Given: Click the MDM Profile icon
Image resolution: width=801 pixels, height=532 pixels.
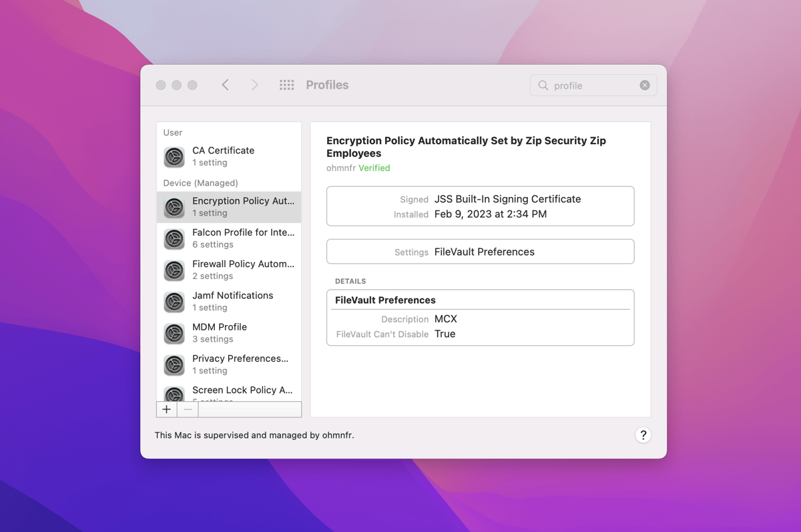Looking at the screenshot, I should 174,333.
